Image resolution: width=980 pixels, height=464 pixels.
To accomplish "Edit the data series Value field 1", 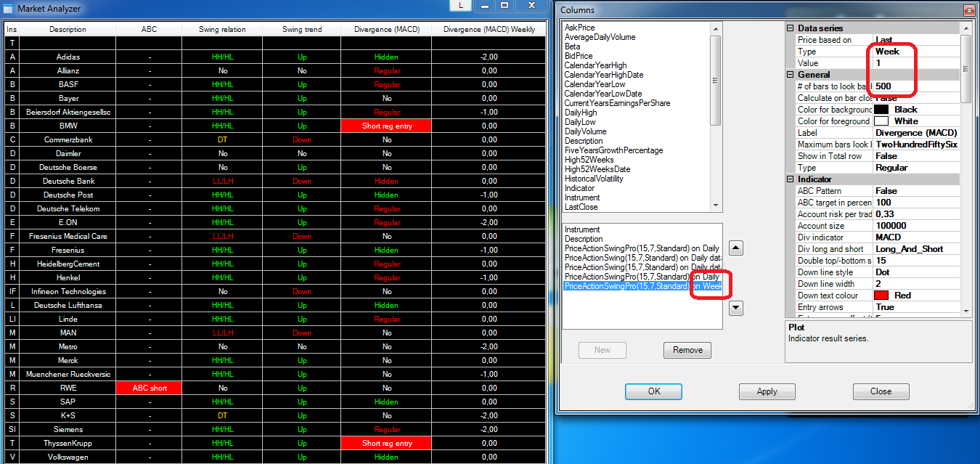I will 916,63.
